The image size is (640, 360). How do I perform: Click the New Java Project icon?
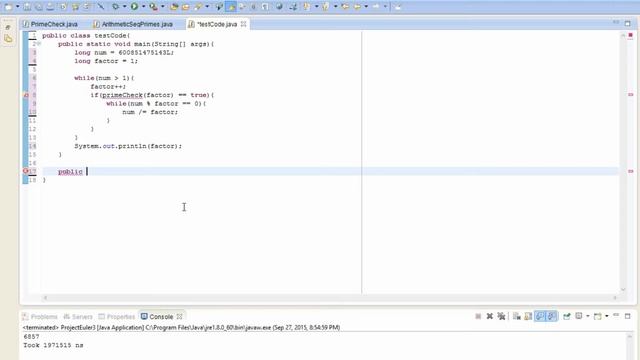coord(174,7)
